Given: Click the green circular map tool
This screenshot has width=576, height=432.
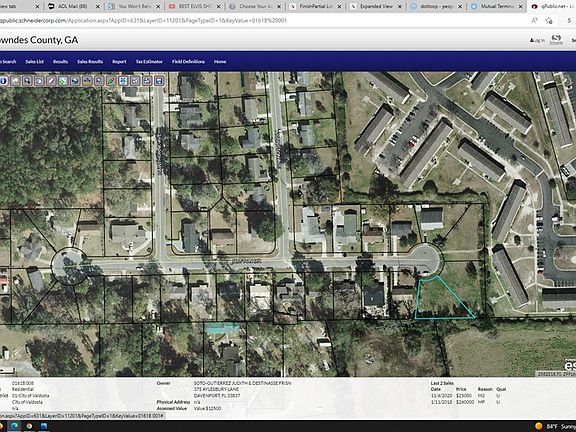Looking at the screenshot, I should 63,81.
